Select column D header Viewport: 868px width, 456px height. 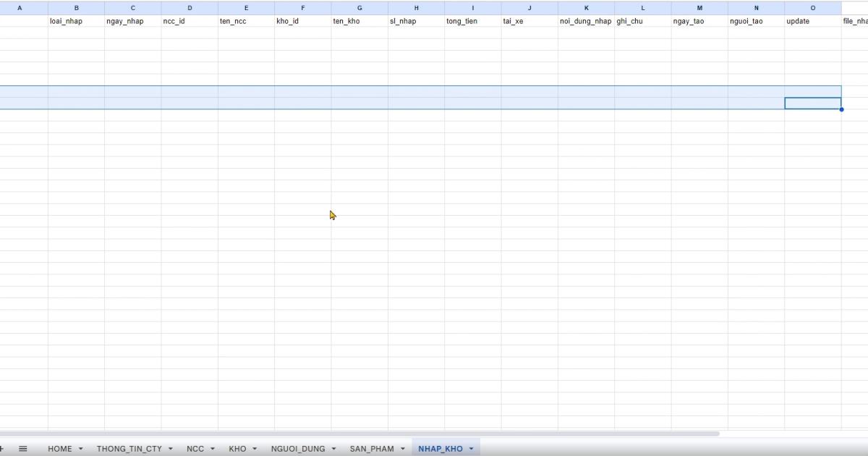190,8
